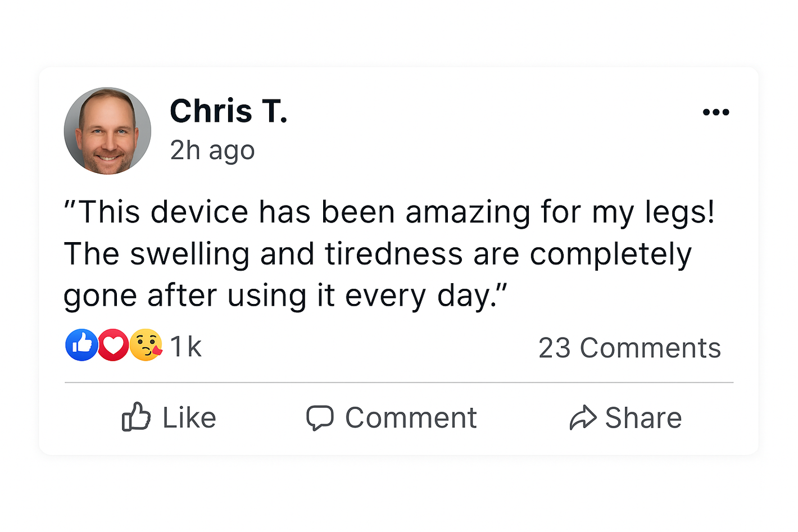Click the curved arrow Share icon
This screenshot has width=798, height=532.
583,418
